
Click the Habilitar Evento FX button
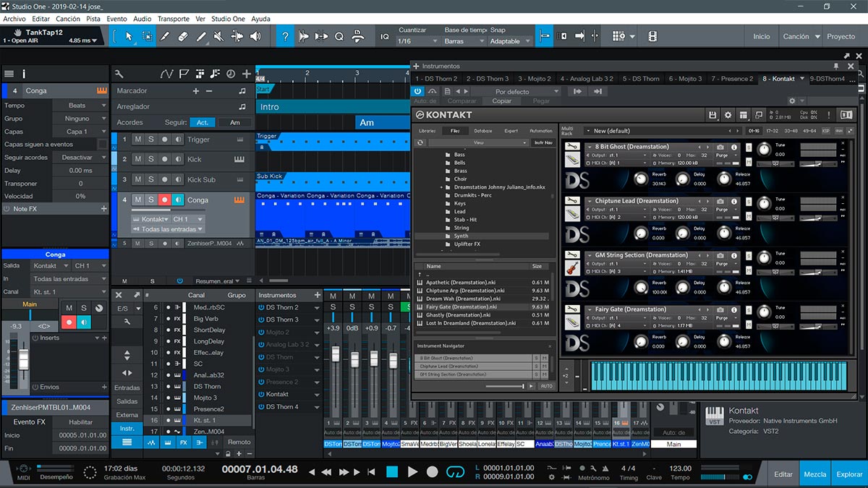[80, 422]
